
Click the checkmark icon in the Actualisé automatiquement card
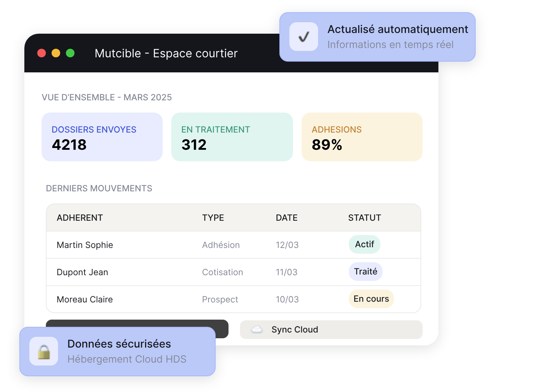click(x=304, y=37)
